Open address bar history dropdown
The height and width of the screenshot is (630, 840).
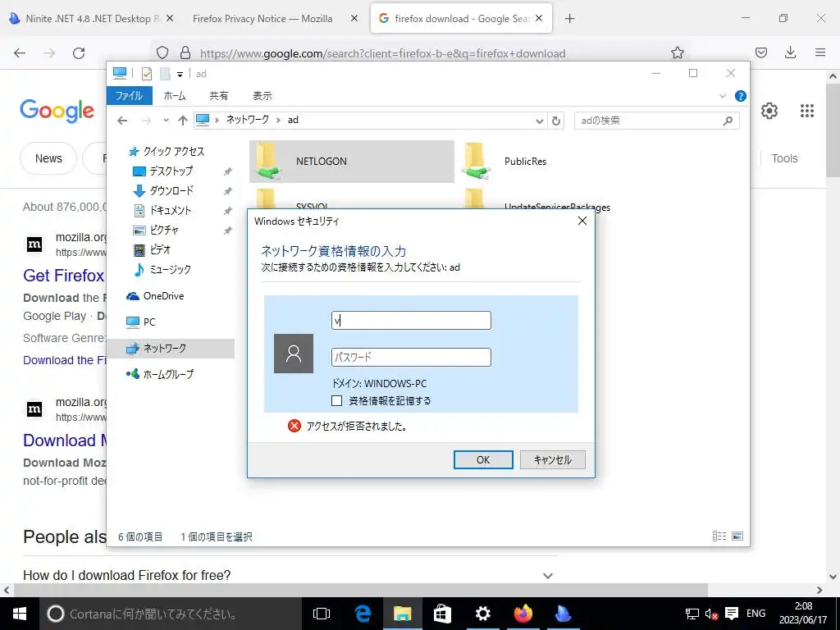click(x=540, y=121)
